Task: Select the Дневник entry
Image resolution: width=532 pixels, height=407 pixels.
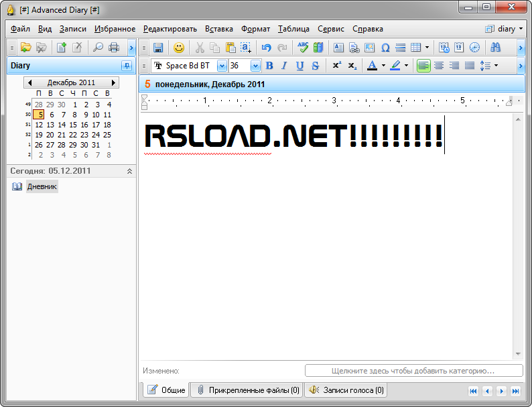Action: pyautogui.click(x=42, y=186)
